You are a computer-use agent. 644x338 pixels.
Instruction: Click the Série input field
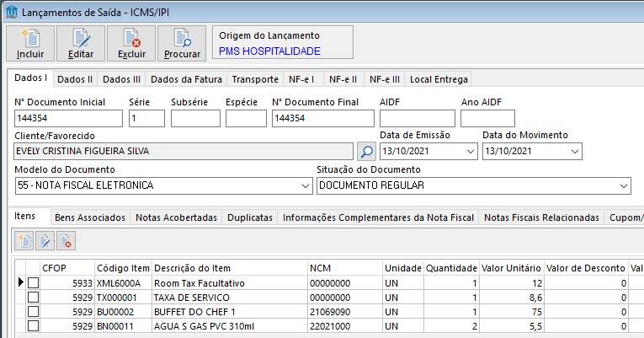146,118
